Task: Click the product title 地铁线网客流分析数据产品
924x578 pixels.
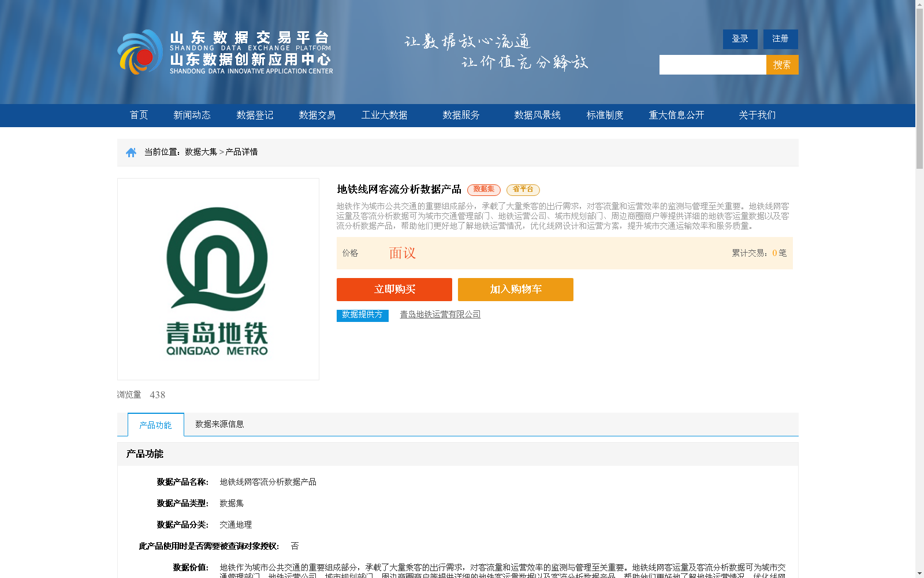Action: (x=399, y=190)
